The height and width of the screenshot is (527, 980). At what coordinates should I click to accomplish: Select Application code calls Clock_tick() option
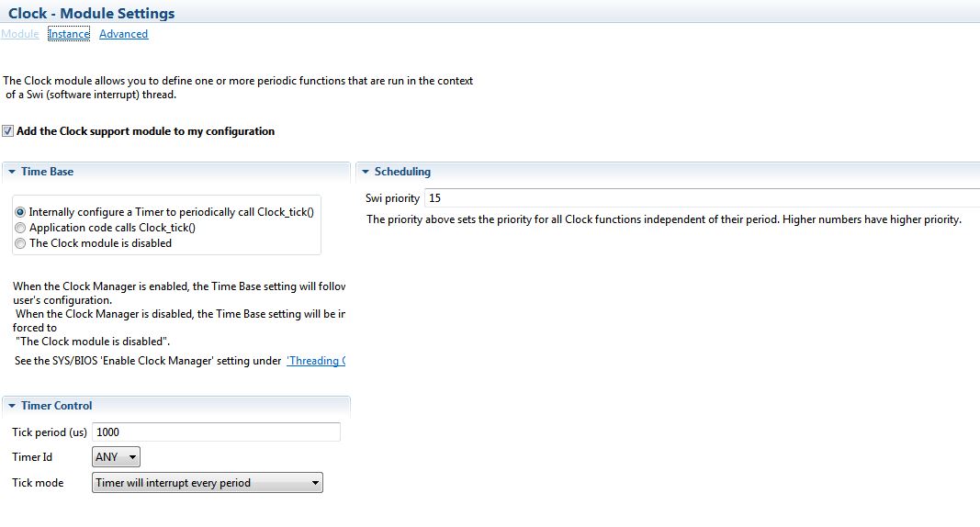[20, 228]
